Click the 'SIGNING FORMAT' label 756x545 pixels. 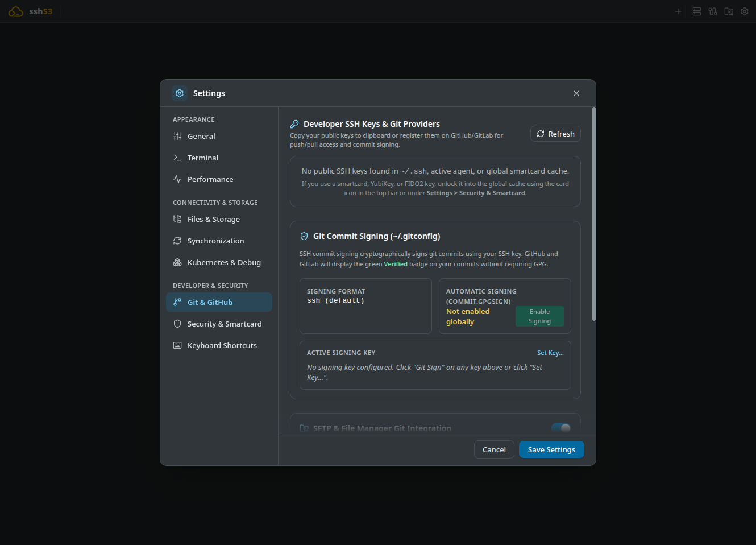tap(336, 291)
